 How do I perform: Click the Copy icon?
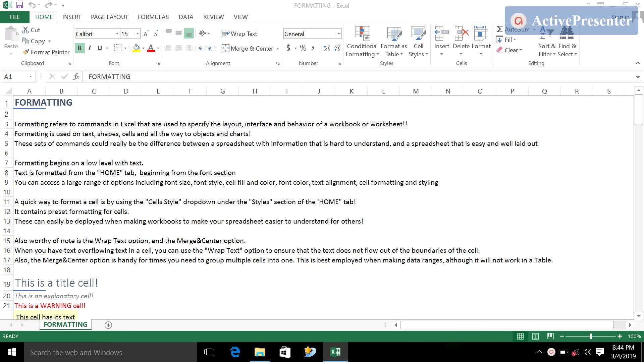[25, 41]
